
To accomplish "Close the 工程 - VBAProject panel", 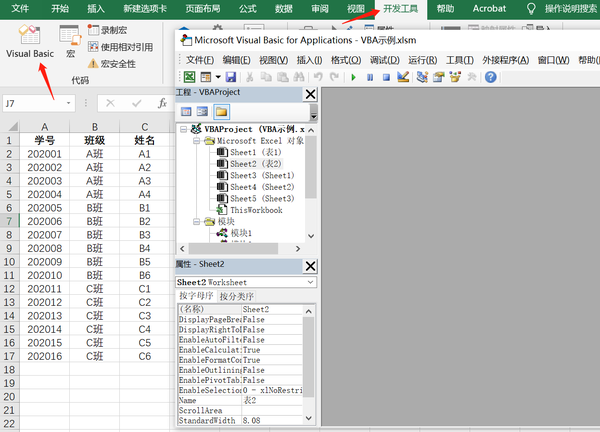I will [x=310, y=94].
